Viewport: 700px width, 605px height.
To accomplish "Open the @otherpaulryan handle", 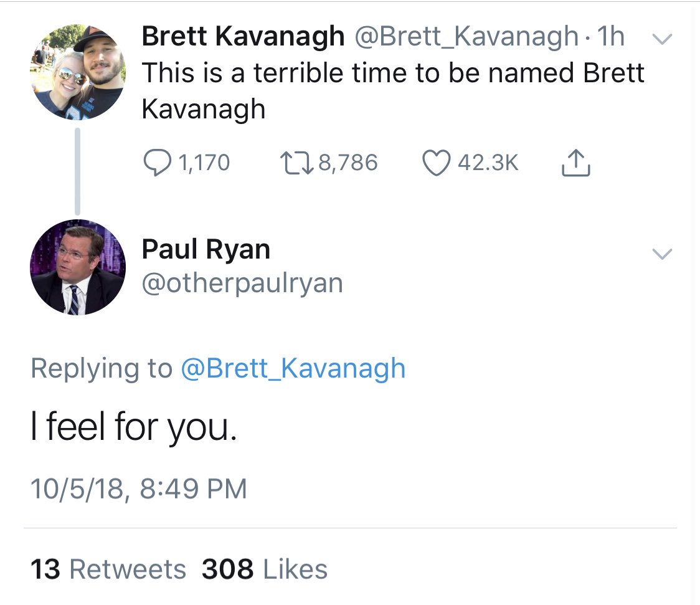I will click(242, 283).
